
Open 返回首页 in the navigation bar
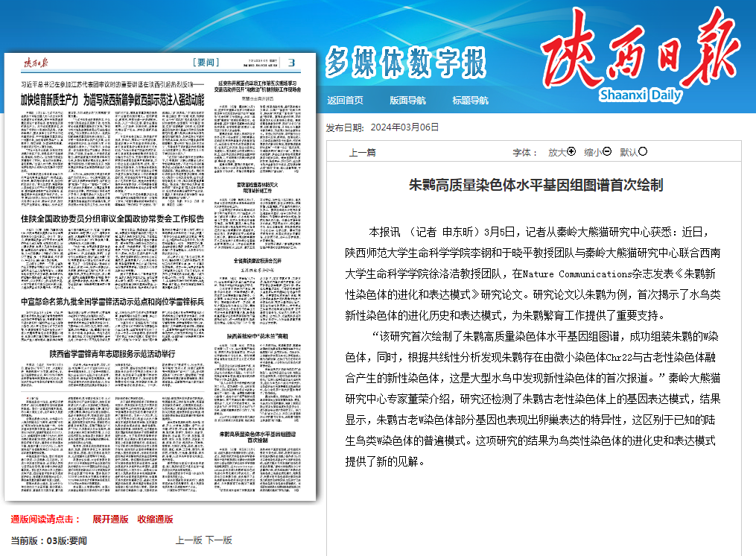coord(345,101)
